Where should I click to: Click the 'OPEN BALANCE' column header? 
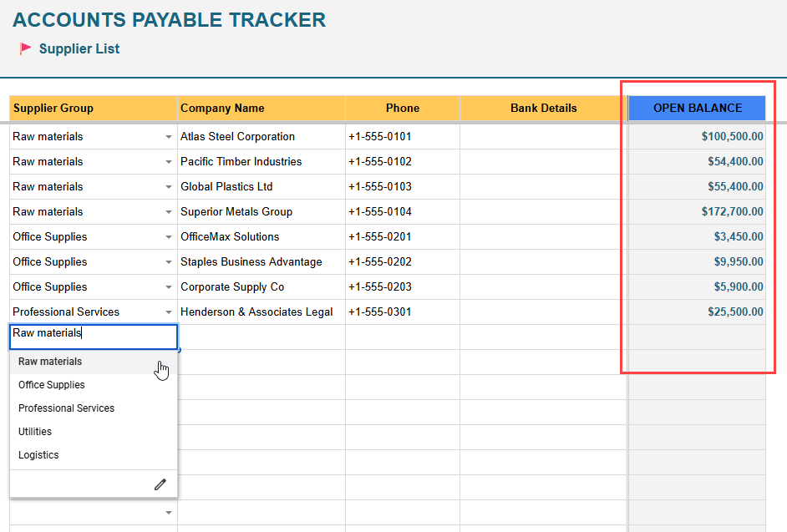(x=696, y=108)
